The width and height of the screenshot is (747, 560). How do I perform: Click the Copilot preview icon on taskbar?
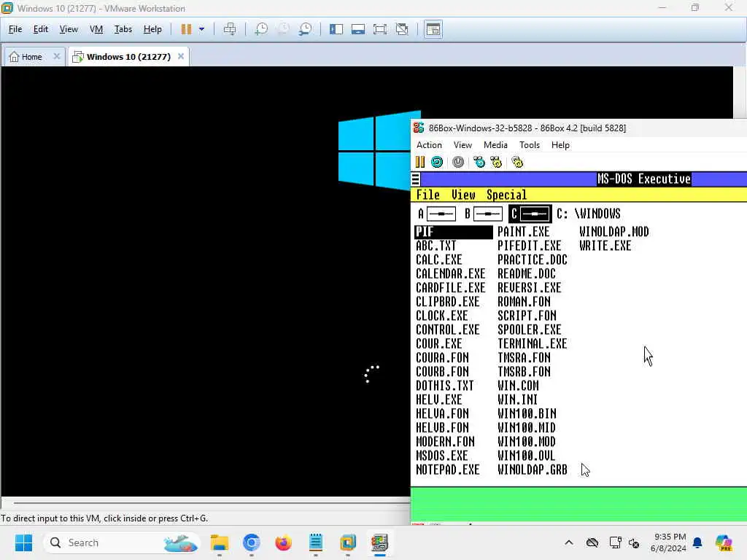coord(724,542)
